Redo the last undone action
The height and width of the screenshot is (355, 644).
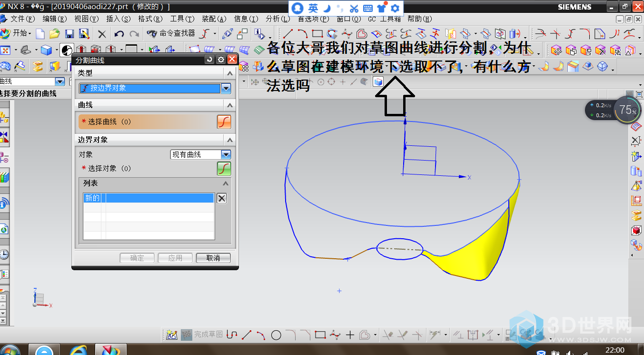[x=134, y=34]
